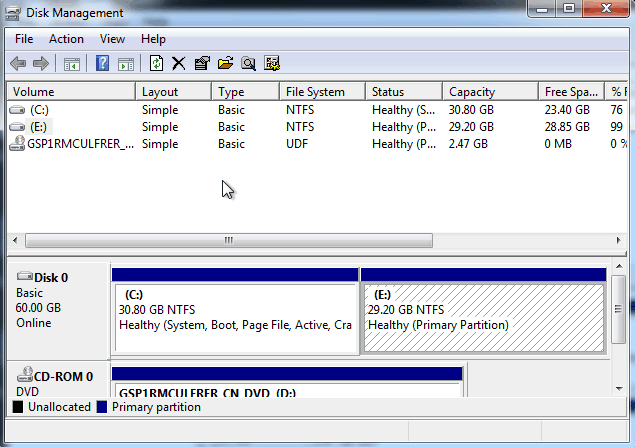
Task: Sort by the Volume column header
Action: point(71,92)
